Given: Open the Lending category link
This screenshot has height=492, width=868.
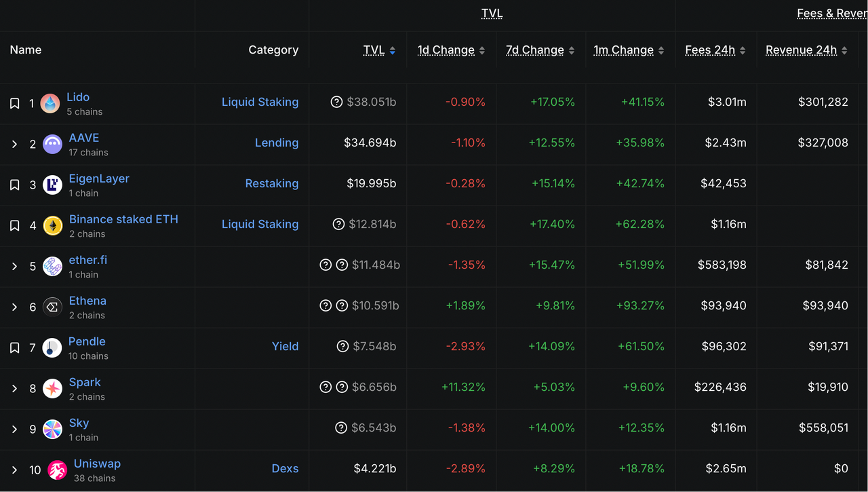Looking at the screenshot, I should (x=277, y=143).
